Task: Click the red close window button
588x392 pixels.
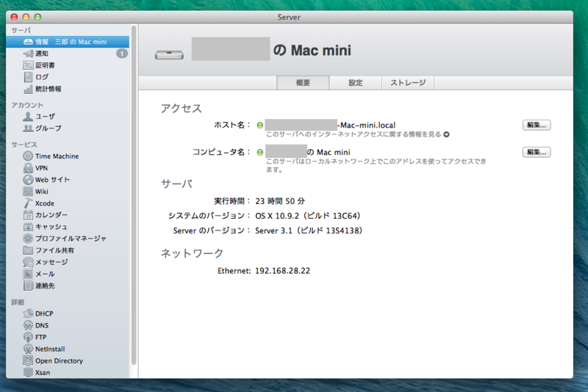Action: (x=14, y=17)
